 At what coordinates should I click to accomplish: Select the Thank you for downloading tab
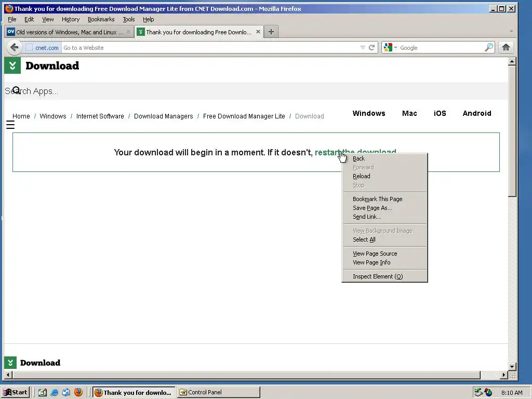tap(199, 32)
